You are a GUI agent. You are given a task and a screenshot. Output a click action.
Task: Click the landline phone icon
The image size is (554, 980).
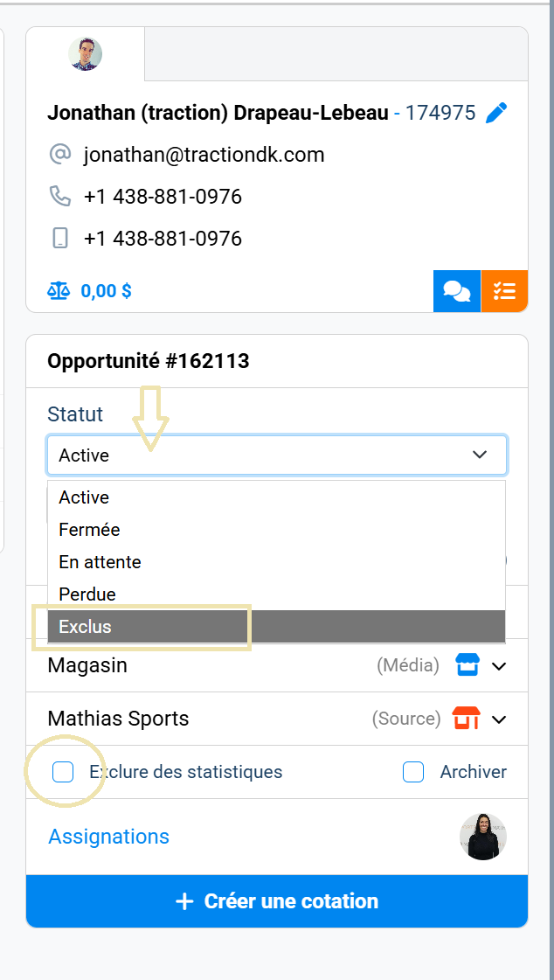(x=59, y=196)
